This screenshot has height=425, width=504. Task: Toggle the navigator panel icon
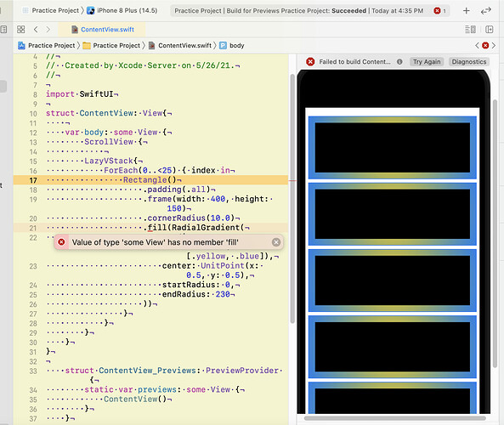pos(3,30)
